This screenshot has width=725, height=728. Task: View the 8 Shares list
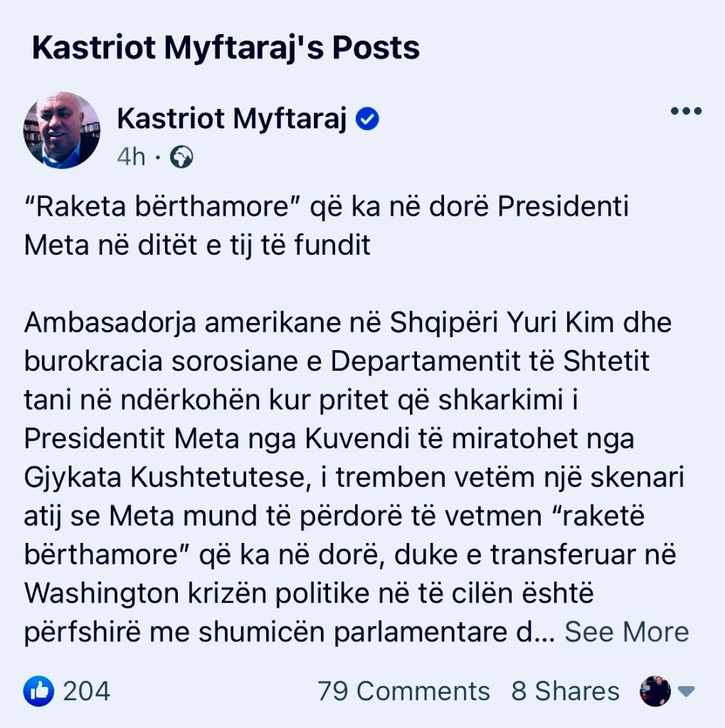point(565,691)
